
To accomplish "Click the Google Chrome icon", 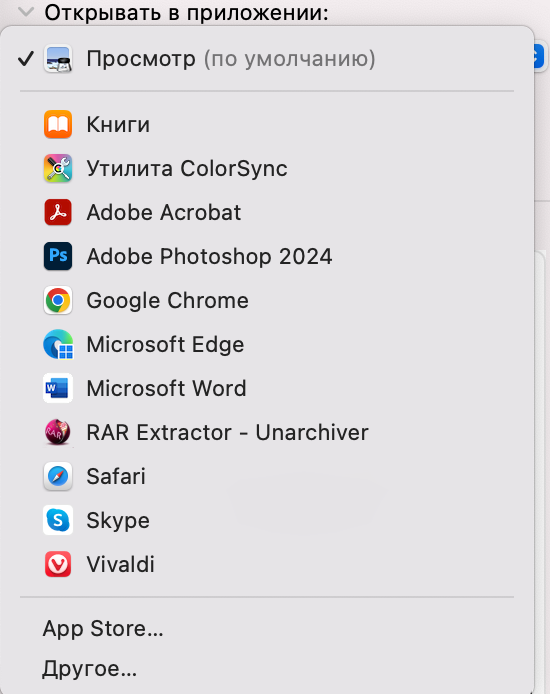I will (58, 301).
